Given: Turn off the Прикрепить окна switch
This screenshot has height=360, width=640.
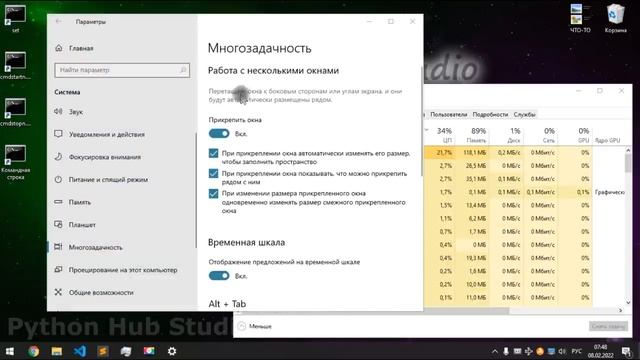Looking at the screenshot, I should click(x=219, y=133).
